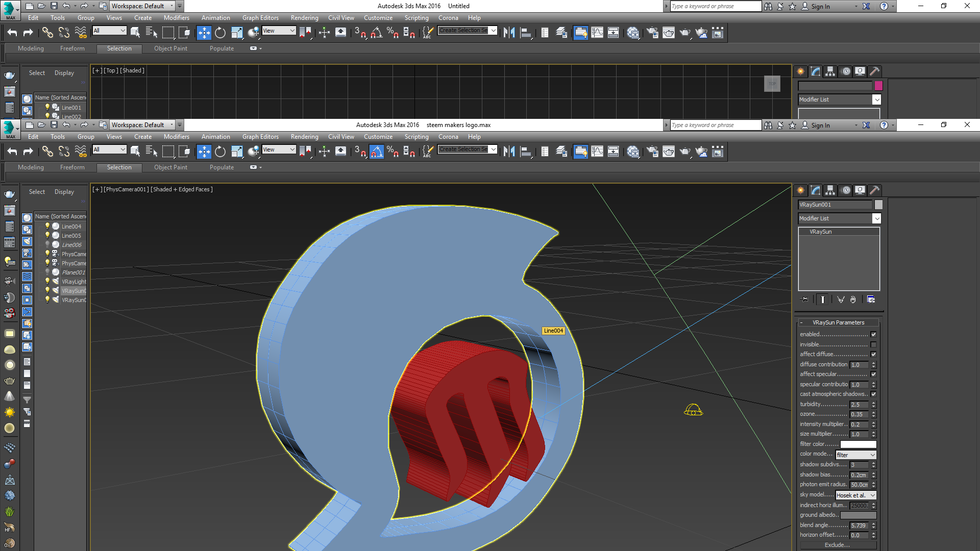This screenshot has height=551, width=980.
Task: Switch to Modeling ribbon tab in front window
Action: pos(31,167)
